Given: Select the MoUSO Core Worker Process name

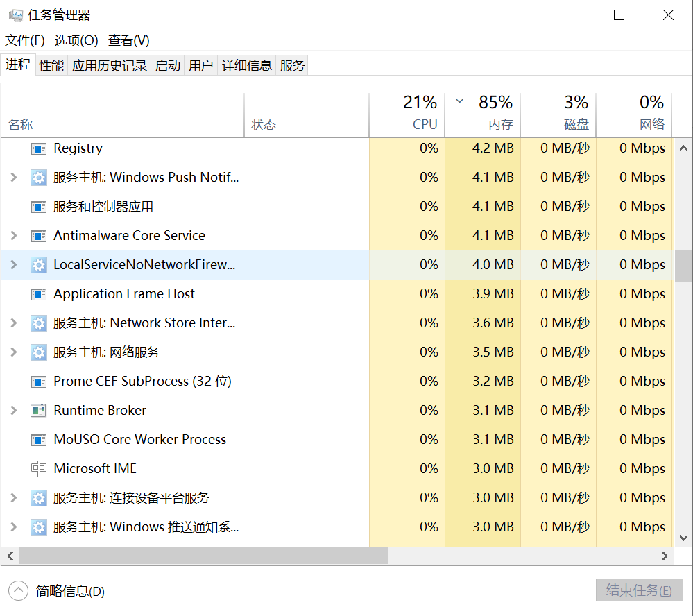Looking at the screenshot, I should (x=139, y=440).
